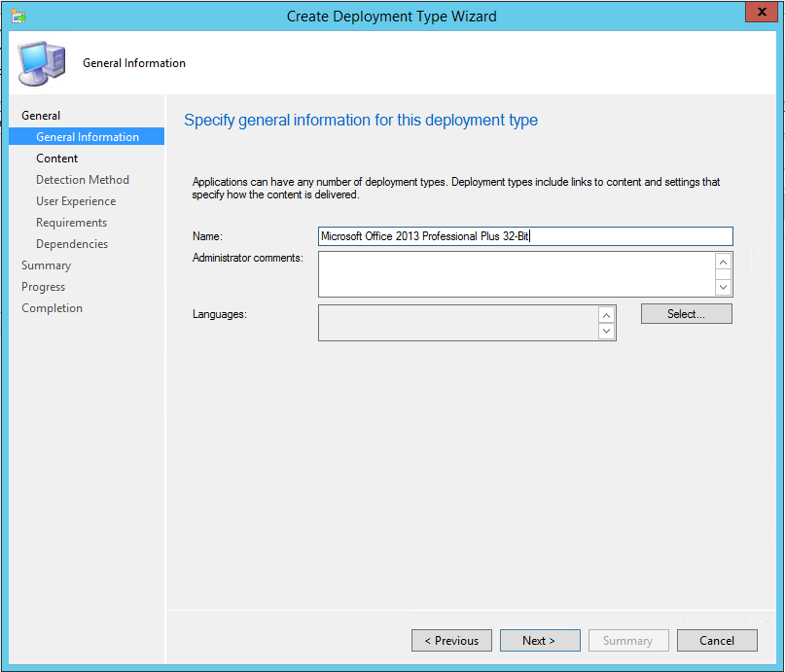
Task: Click the Next > button
Action: (539, 641)
